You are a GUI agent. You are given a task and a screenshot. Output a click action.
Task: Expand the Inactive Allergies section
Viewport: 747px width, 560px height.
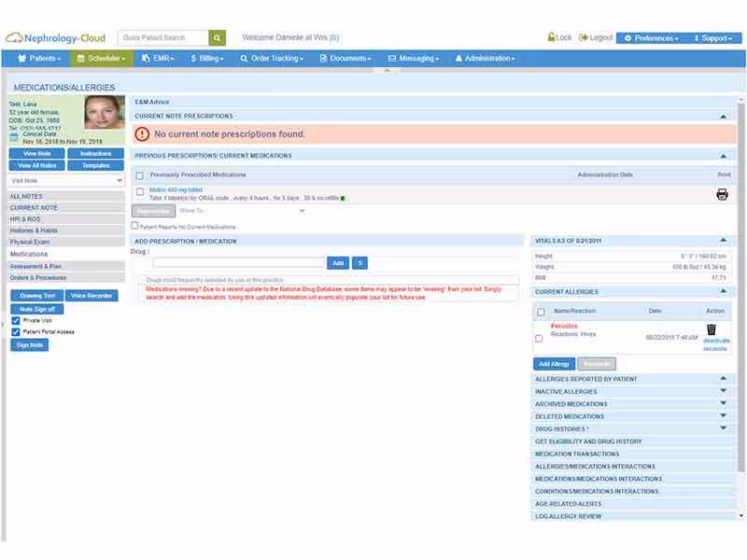pos(723,391)
